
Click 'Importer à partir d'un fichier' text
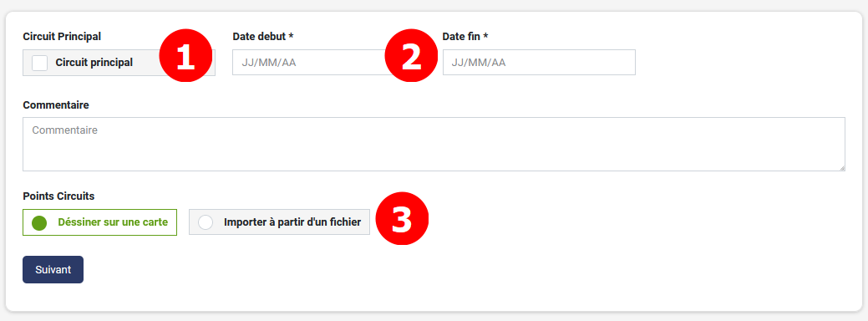tap(292, 222)
